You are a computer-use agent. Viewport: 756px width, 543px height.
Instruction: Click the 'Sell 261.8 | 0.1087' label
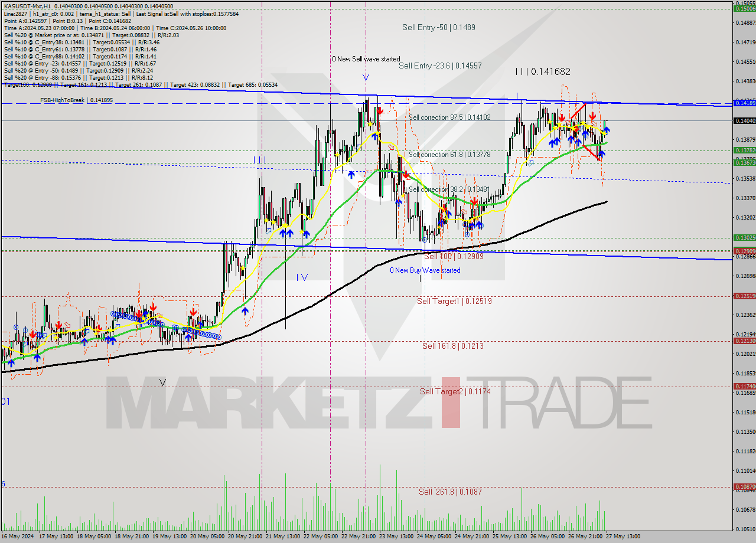point(450,492)
